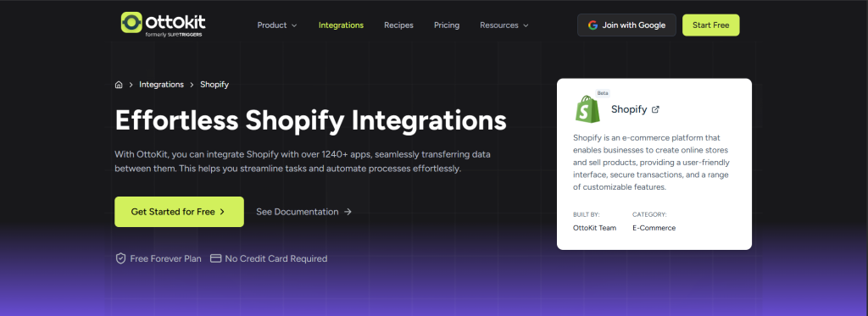Screen dimensions: 868x316
Task: Select Integrations in the breadcrumb trail
Action: [x=162, y=85]
